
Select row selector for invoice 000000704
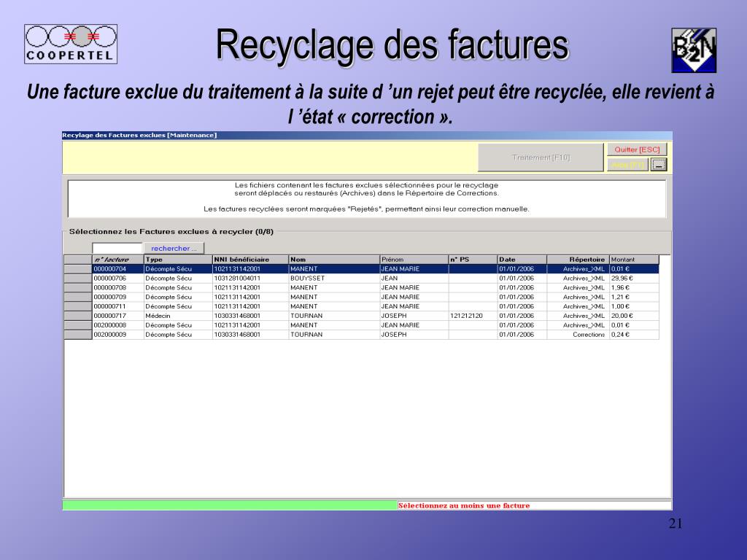[77, 268]
